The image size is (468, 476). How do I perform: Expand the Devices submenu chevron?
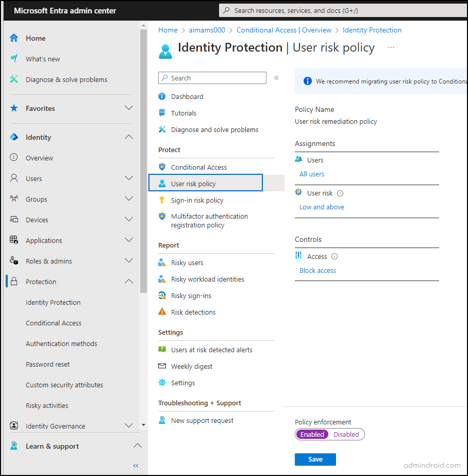(x=129, y=220)
